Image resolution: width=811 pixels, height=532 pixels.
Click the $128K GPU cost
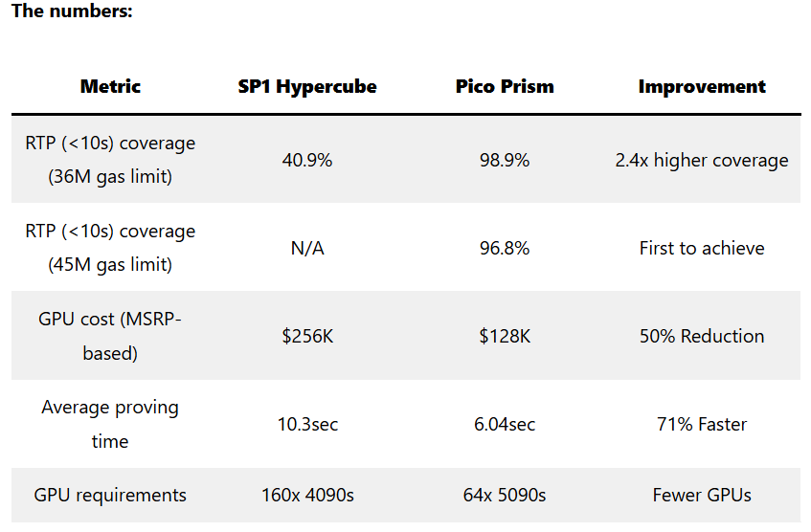click(505, 336)
